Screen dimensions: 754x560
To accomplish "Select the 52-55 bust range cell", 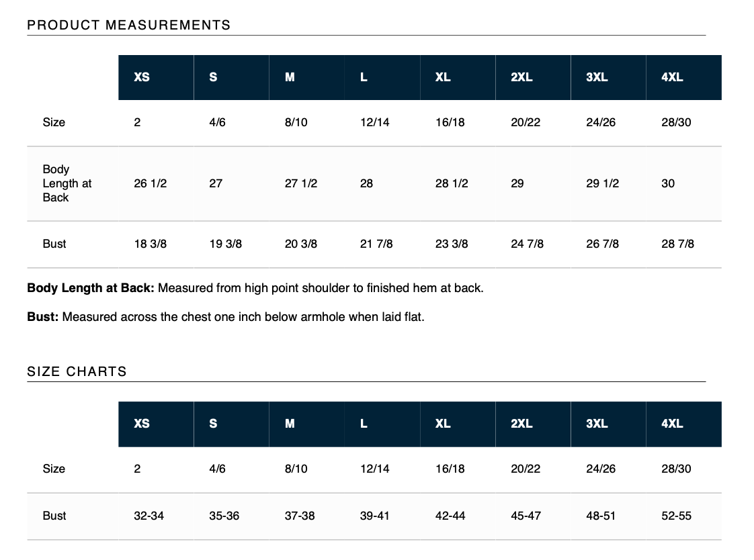I will tap(676, 516).
